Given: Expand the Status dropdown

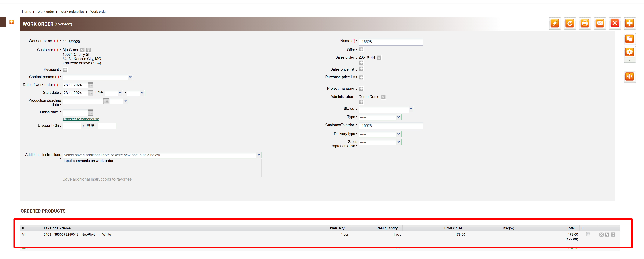Looking at the screenshot, I should pyautogui.click(x=411, y=109).
